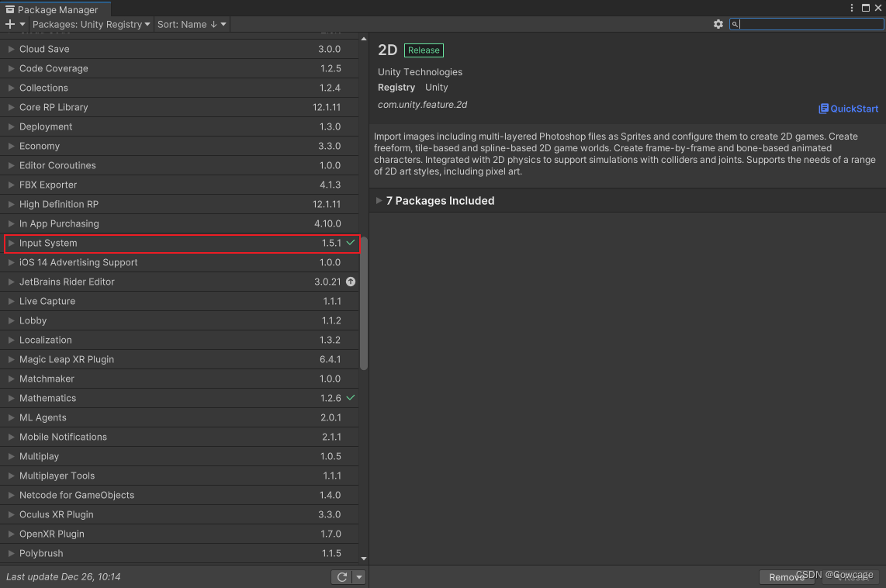Select the OpenXR Plugin package
This screenshot has width=886, height=588.
[x=179, y=534]
